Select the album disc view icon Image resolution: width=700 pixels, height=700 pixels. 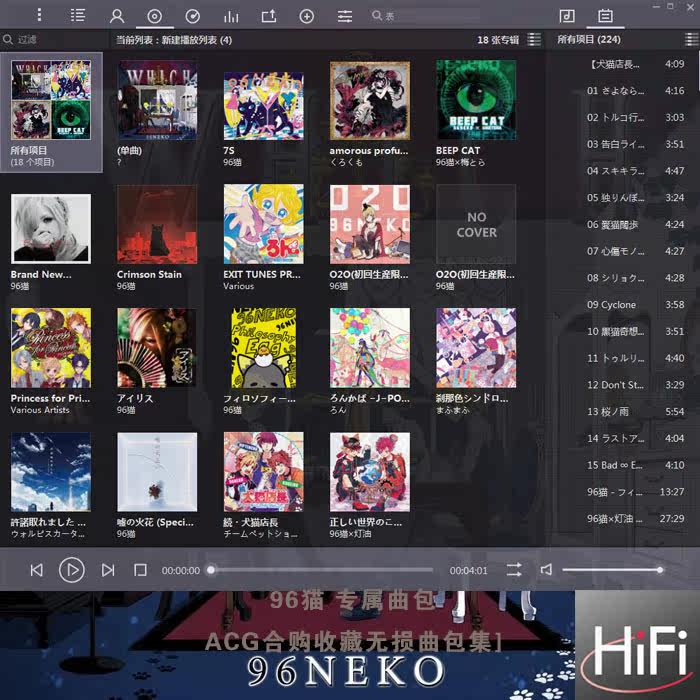(x=154, y=17)
